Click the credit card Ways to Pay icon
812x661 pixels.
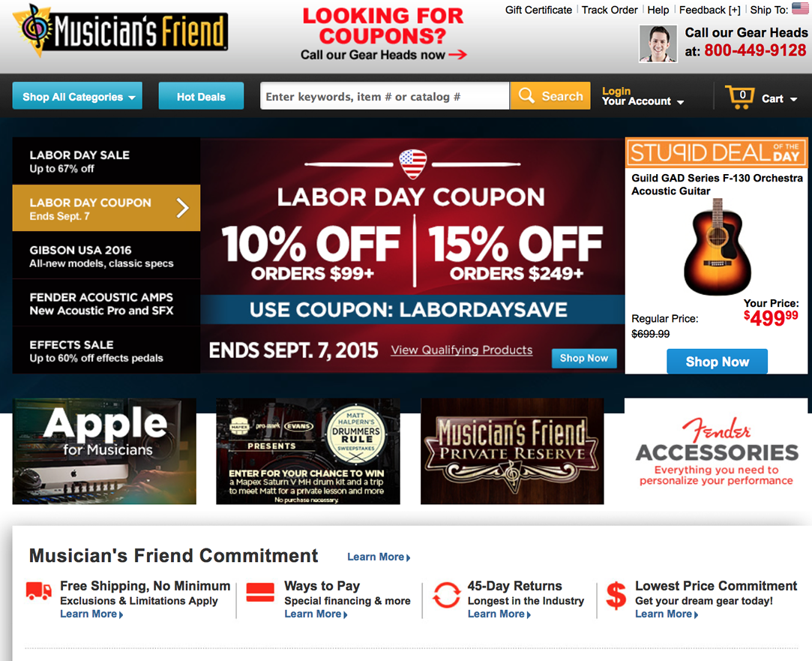click(260, 592)
